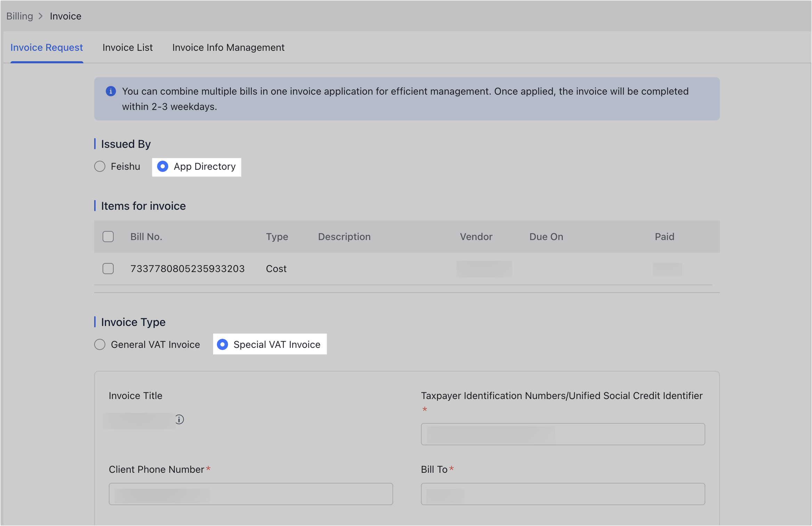Click bill number 7337780805235933203
This screenshot has height=526, width=812.
click(x=188, y=268)
